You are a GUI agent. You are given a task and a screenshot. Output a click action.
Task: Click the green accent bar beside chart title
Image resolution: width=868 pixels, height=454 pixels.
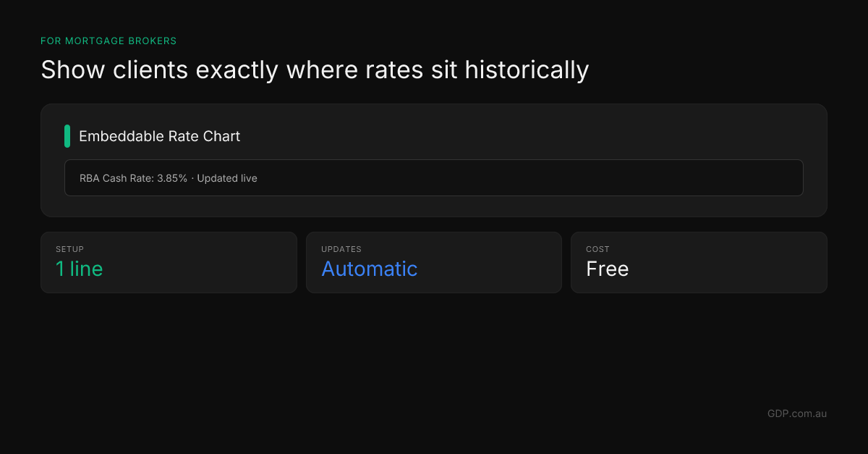point(67,136)
